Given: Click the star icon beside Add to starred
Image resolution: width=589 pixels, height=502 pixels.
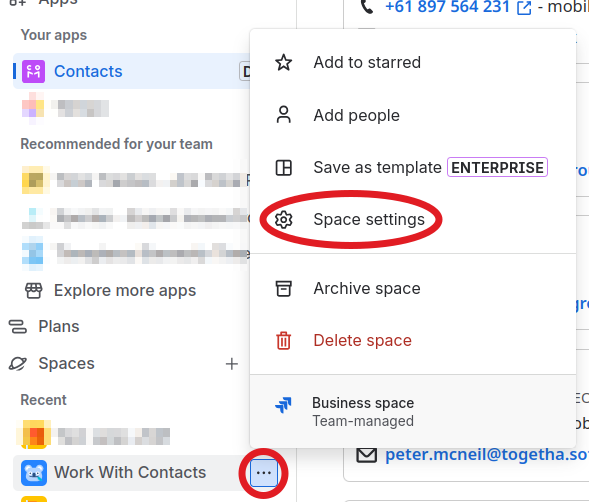Looking at the screenshot, I should click(284, 62).
